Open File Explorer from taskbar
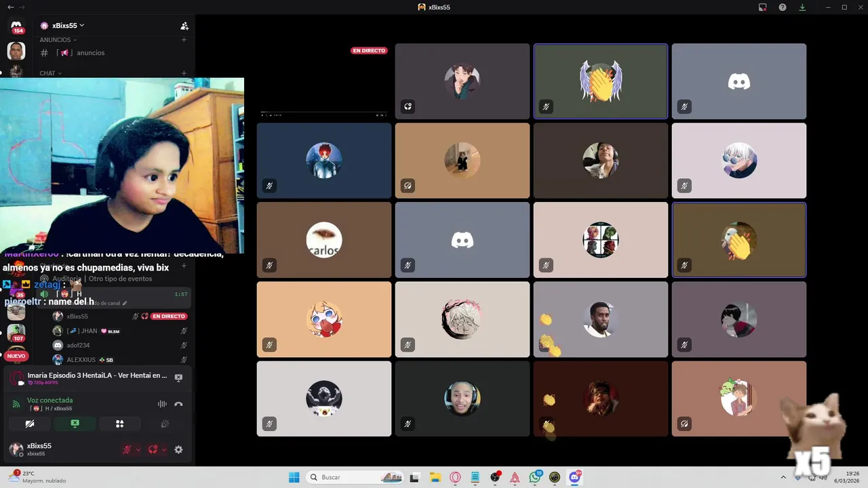This screenshot has height=488, width=868. click(435, 477)
